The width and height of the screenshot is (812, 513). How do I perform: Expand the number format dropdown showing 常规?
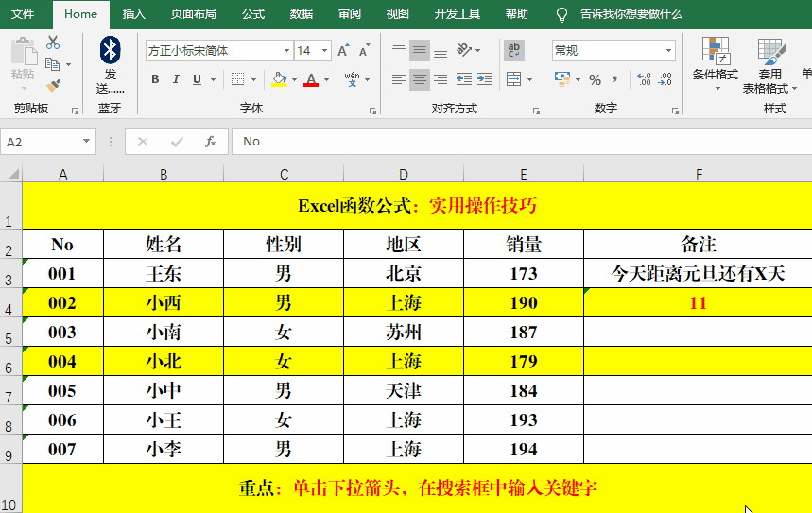(668, 51)
